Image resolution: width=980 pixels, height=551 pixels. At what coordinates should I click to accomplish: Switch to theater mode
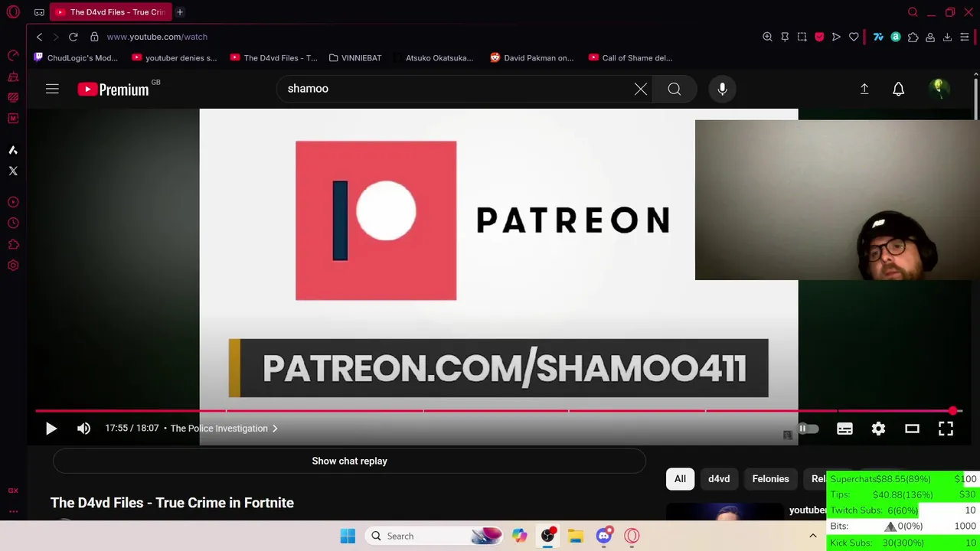(912, 429)
